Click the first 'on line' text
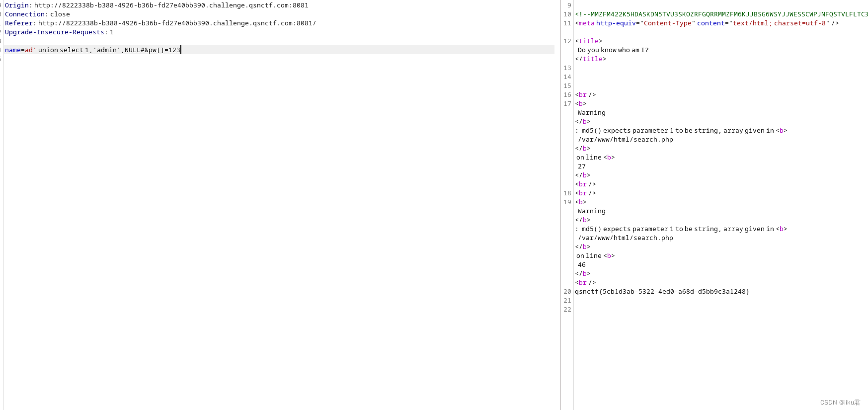 click(589, 158)
